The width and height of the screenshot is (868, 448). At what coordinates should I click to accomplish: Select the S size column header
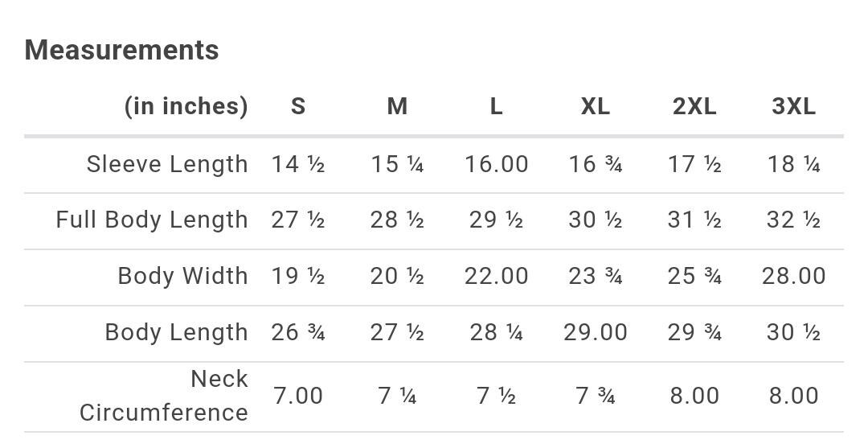(298, 106)
